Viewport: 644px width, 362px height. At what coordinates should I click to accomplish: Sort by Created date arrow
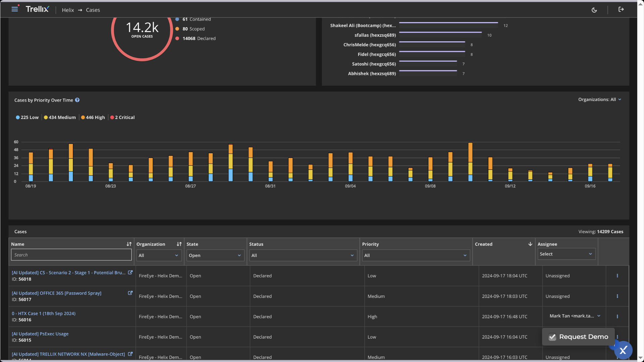(530, 244)
